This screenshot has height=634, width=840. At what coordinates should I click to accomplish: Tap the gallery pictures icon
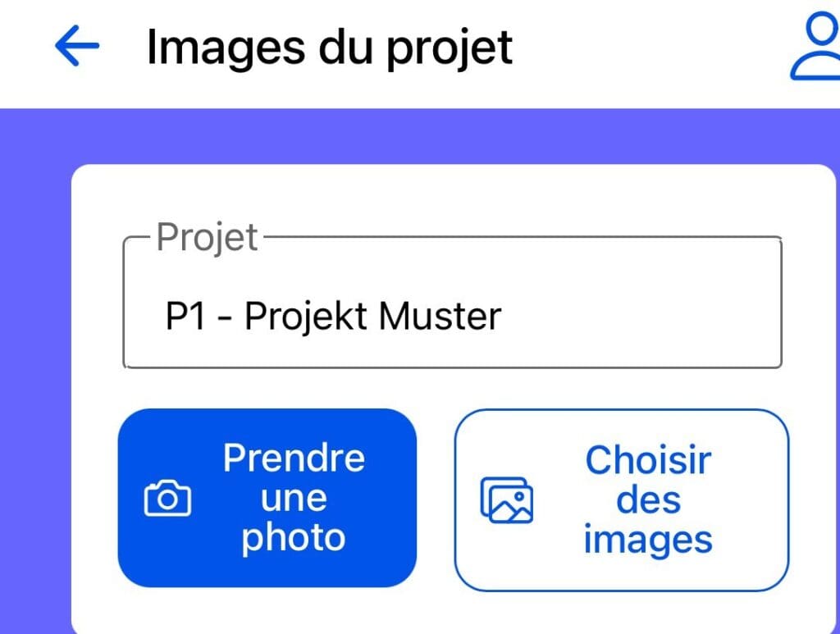click(507, 500)
